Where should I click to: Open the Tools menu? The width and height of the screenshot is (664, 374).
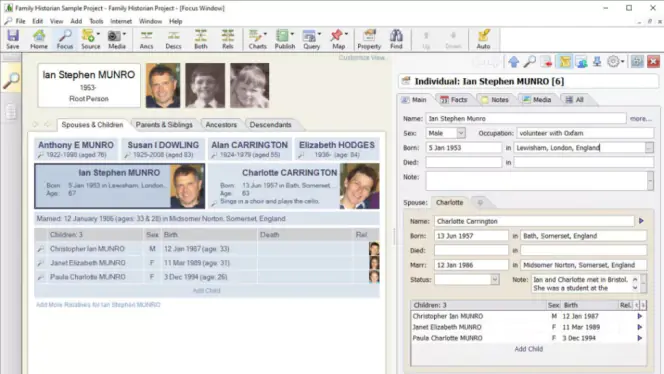(x=96, y=21)
